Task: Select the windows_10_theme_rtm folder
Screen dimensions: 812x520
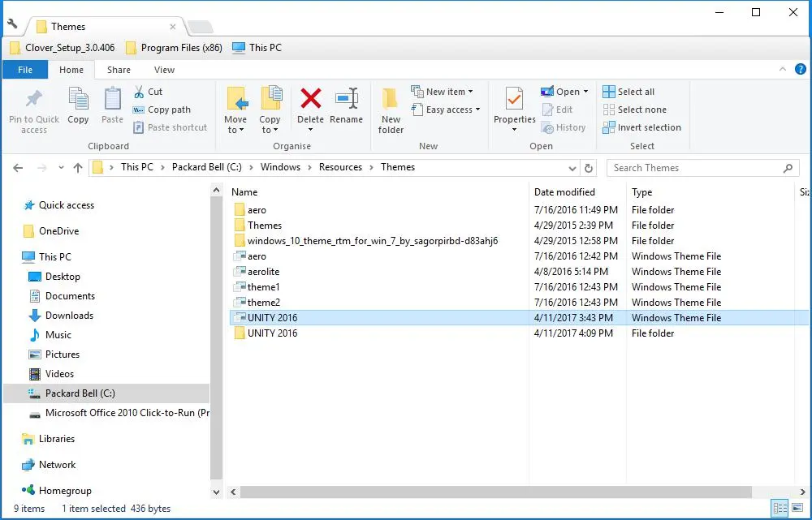Action: tap(518, 241)
